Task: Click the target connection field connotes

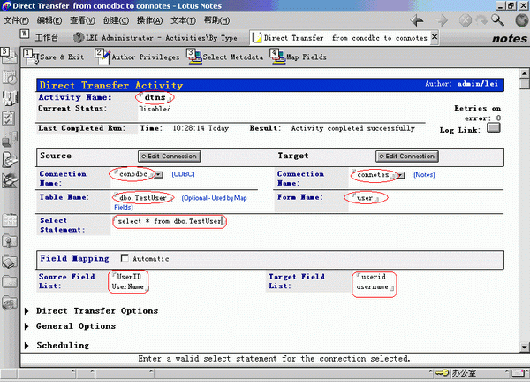Action: tap(374, 175)
